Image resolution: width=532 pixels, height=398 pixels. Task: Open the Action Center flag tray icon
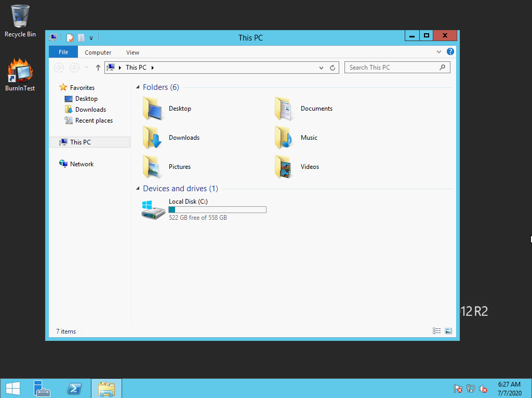pos(458,389)
